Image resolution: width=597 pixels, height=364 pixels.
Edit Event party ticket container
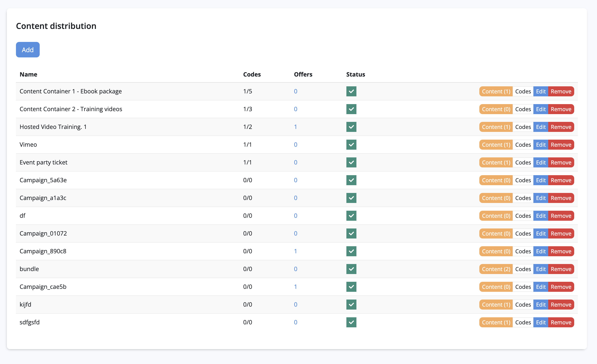pyautogui.click(x=540, y=162)
